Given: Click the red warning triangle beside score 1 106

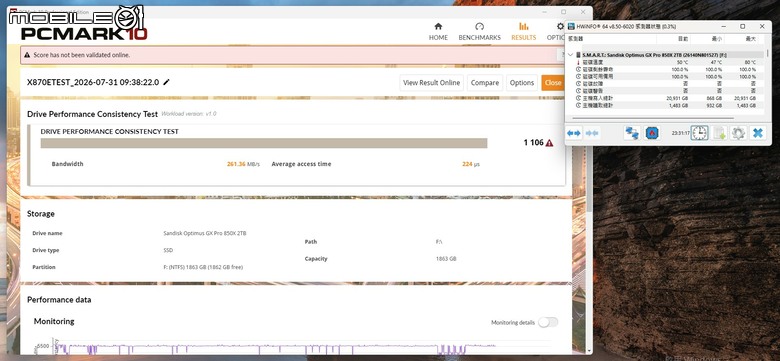Looking at the screenshot, I should (x=549, y=143).
